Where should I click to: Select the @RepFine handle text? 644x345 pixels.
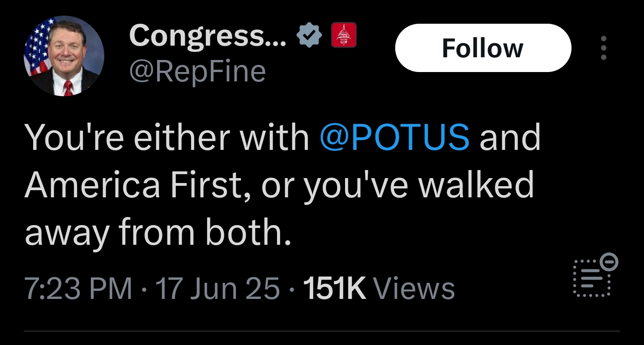click(197, 72)
